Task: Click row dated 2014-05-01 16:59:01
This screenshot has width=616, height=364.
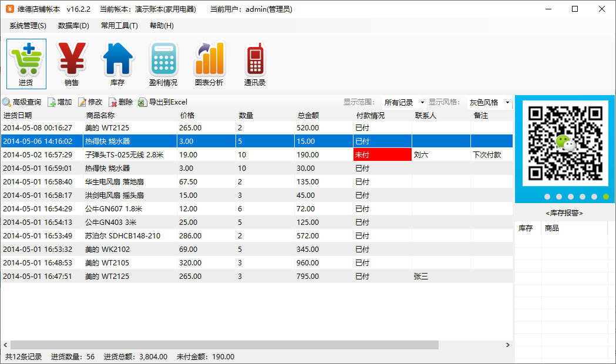Action: (x=257, y=168)
